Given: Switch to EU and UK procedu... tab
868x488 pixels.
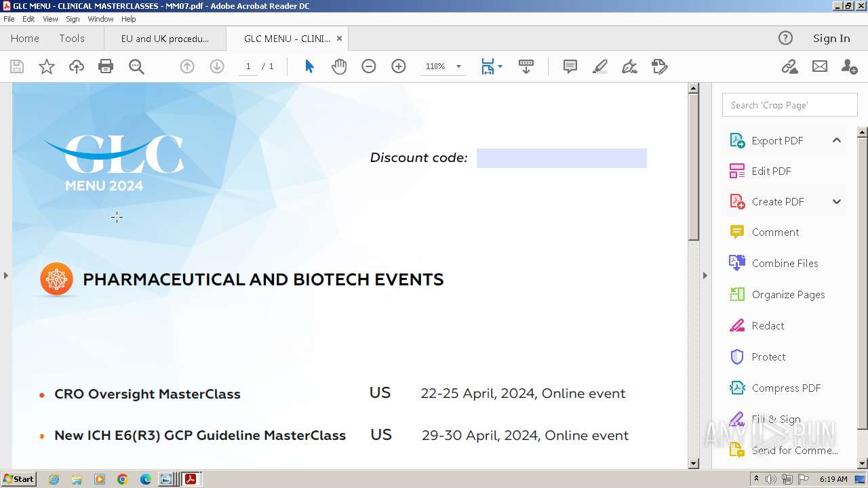Looking at the screenshot, I should pyautogui.click(x=165, y=39).
